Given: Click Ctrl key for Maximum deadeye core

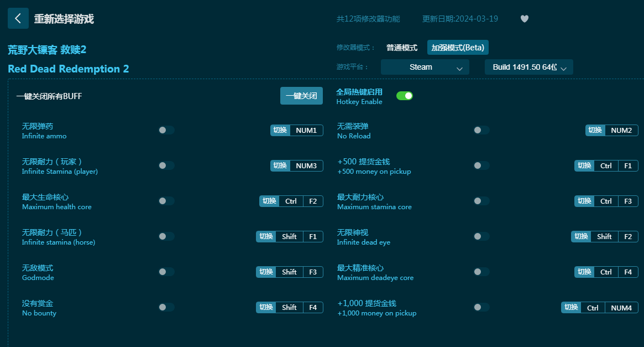Looking at the screenshot, I should click(606, 272).
